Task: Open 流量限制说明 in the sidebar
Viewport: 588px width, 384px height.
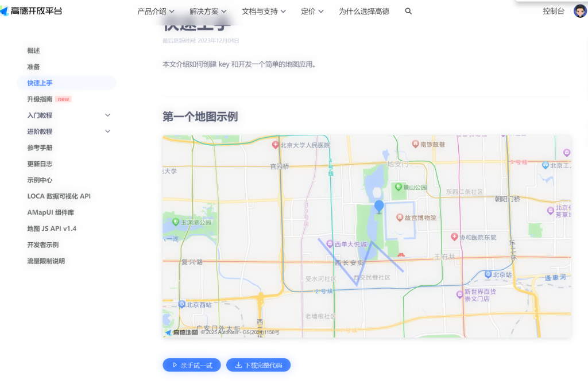Action: tap(46, 261)
